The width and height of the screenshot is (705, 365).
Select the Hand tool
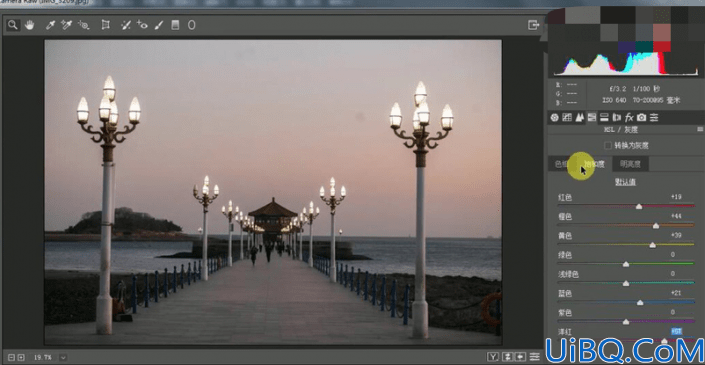pyautogui.click(x=30, y=25)
